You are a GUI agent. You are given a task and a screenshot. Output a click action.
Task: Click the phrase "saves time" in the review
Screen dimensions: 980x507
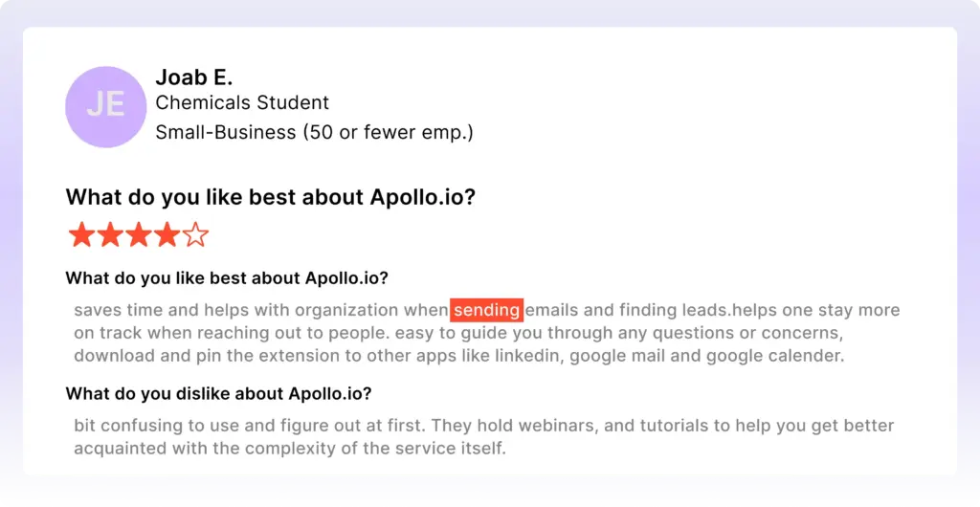click(x=113, y=310)
